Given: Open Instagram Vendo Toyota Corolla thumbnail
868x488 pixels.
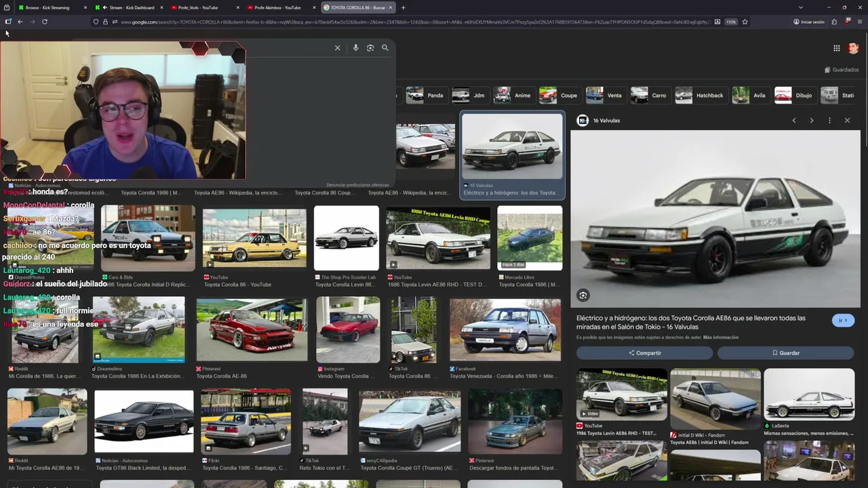Looking at the screenshot, I should [x=348, y=329].
